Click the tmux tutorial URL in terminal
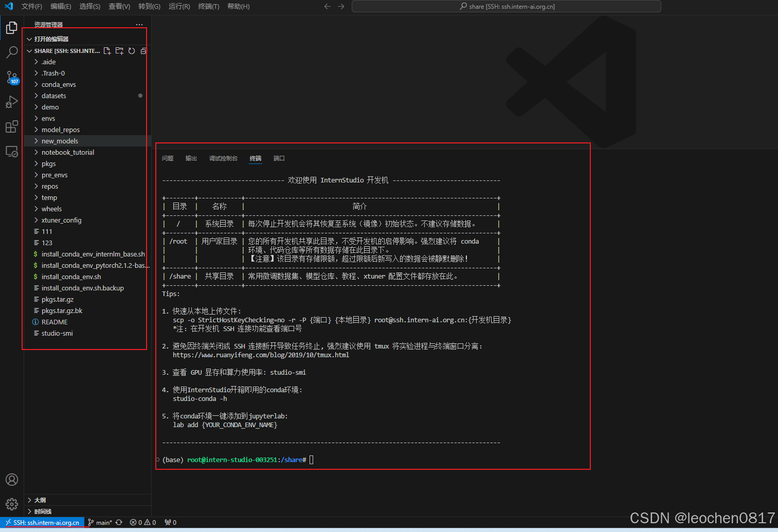 [261, 355]
